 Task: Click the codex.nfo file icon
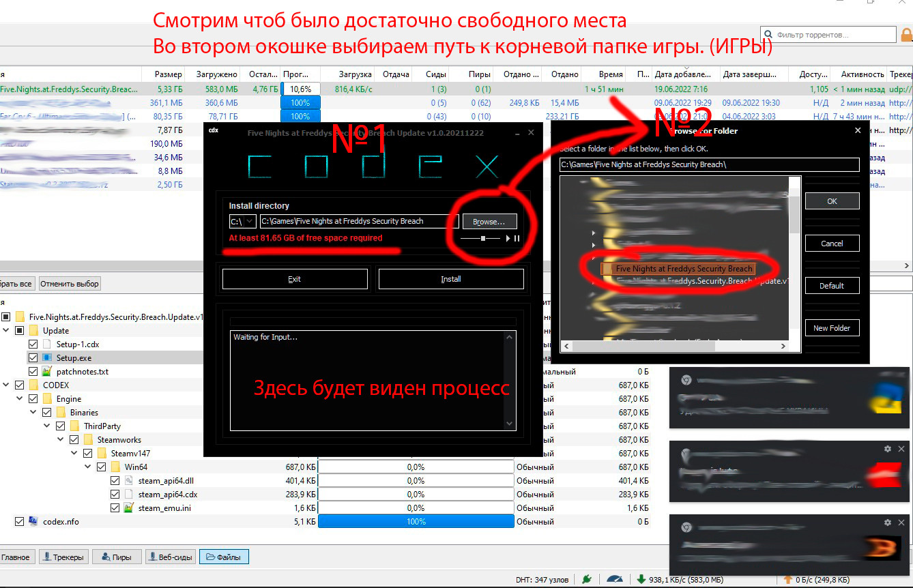(x=33, y=522)
